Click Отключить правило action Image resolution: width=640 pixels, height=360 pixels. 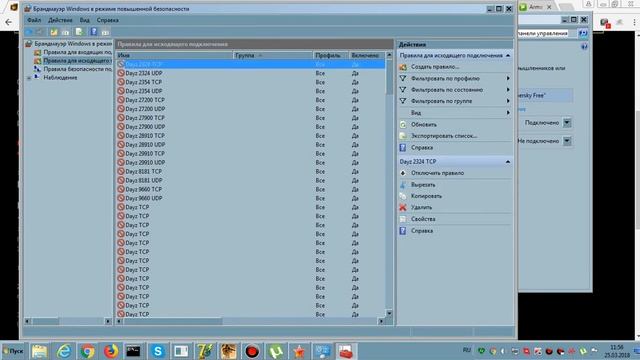pos(437,173)
